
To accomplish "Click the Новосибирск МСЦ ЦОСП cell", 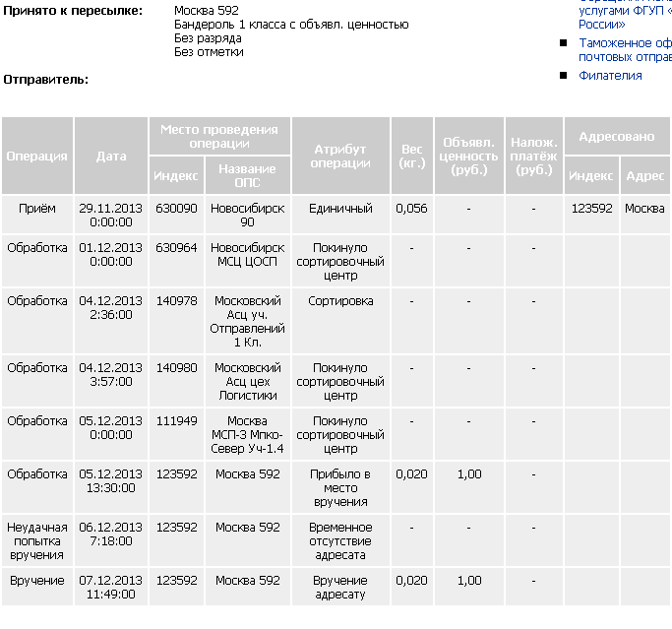I will (x=248, y=254).
